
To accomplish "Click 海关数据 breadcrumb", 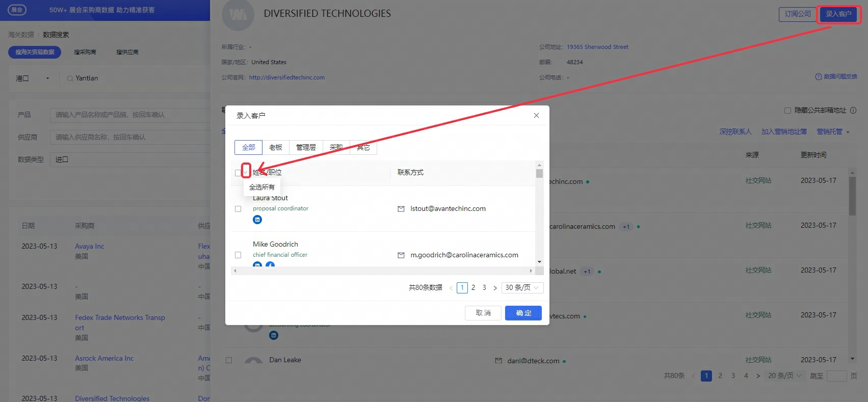I will click(x=21, y=35).
